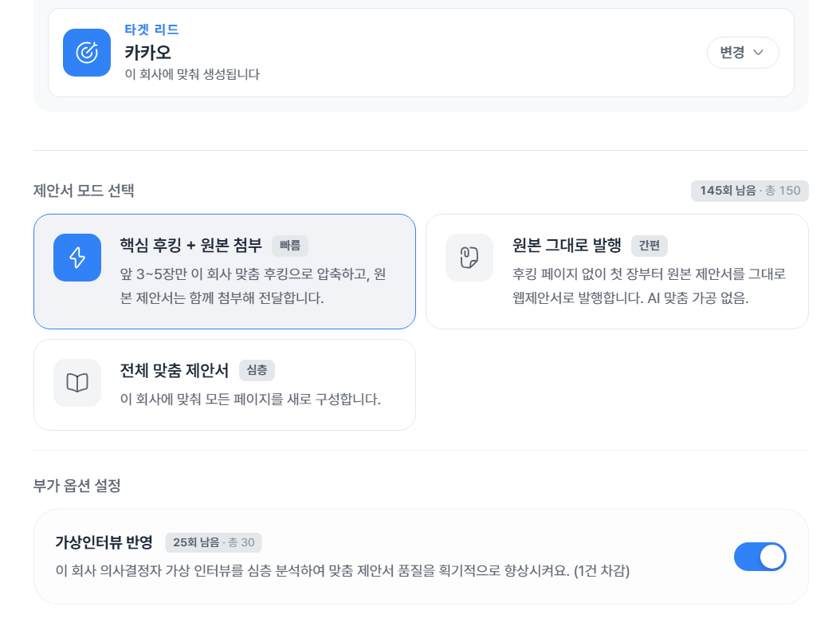Click the chevron arrow in the 변경 button
The width and height of the screenshot is (840, 642).
758,53
